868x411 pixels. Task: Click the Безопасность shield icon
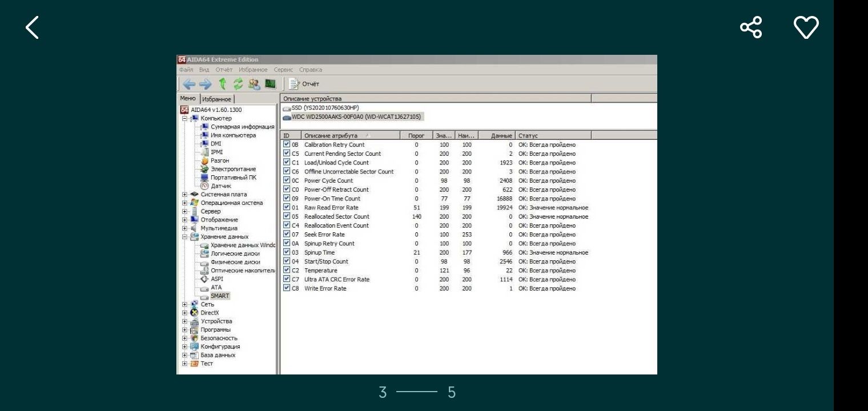point(194,338)
